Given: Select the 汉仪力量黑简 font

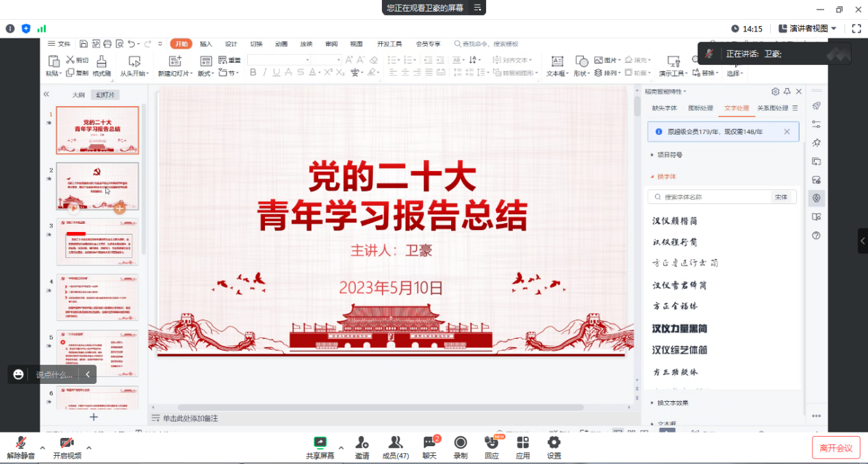Looking at the screenshot, I should tap(680, 328).
